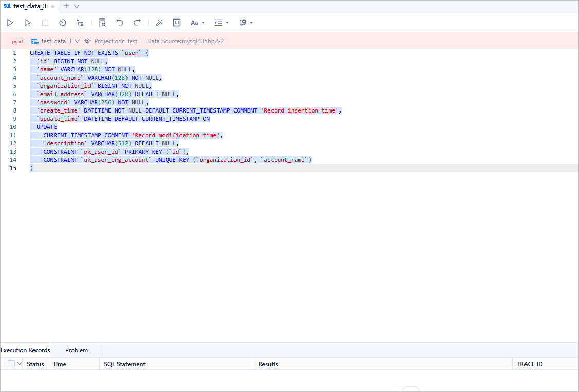Click the execution plan tree icon
Viewport: 579px width, 392px height.
coord(80,23)
